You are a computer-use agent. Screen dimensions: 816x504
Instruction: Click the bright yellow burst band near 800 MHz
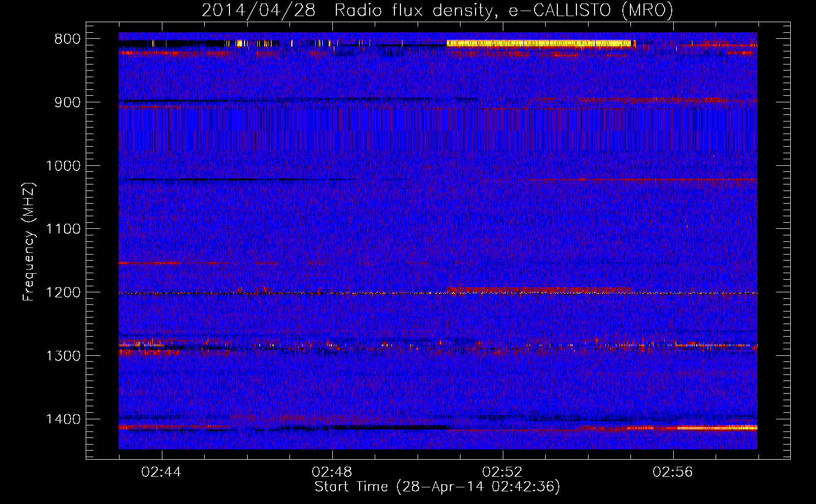click(x=539, y=43)
